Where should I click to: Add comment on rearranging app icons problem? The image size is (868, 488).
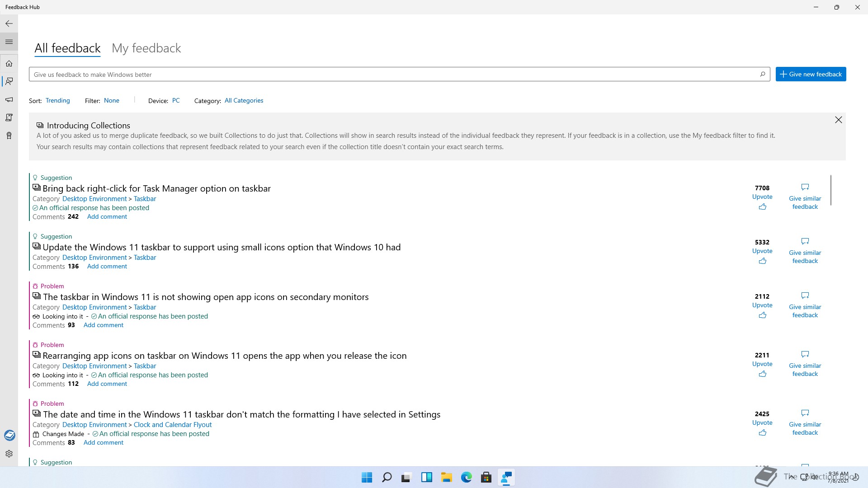107,384
